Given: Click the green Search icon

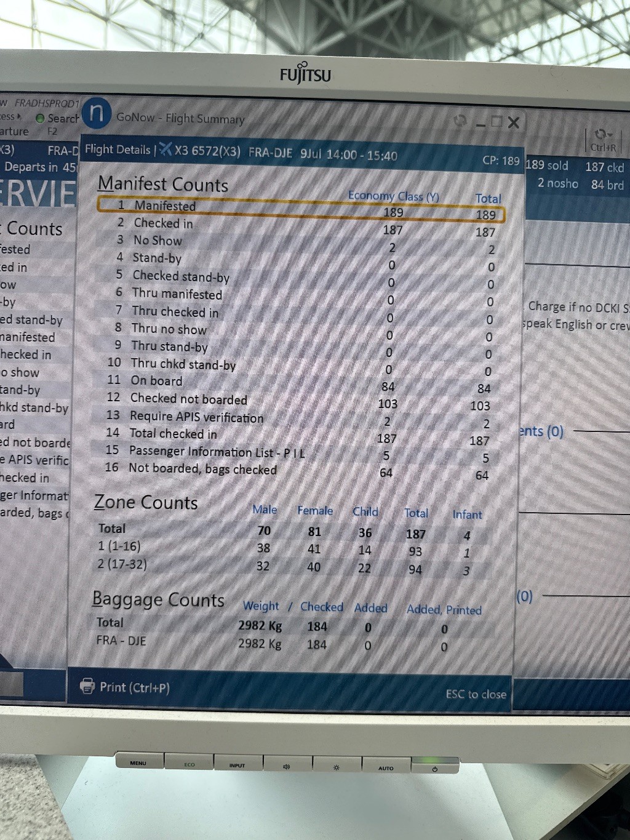Looking at the screenshot, I should point(40,118).
